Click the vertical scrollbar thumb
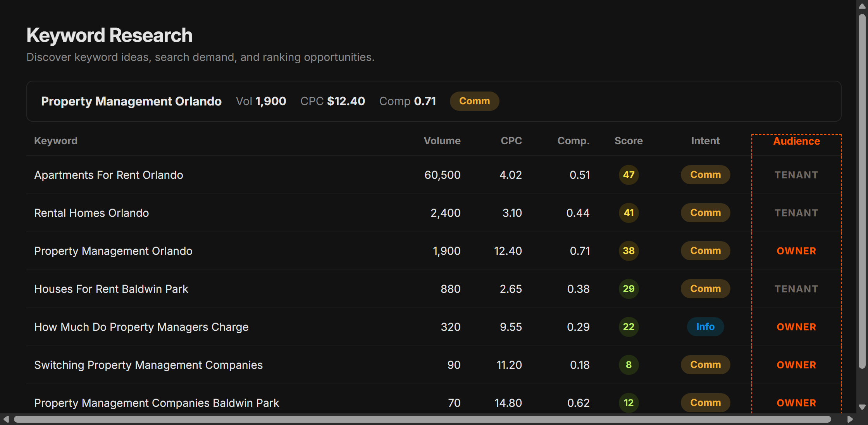Viewport: 868px width, 425px height. click(x=862, y=192)
